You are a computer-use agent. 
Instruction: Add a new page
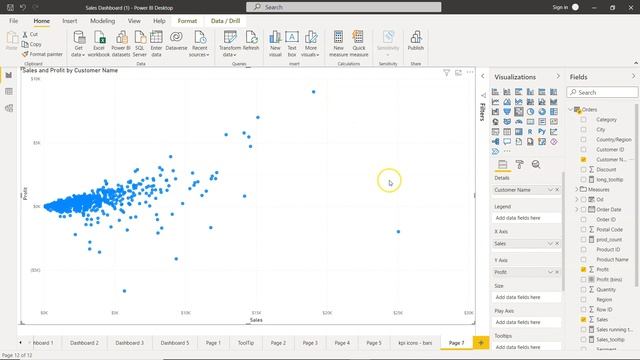point(481,343)
